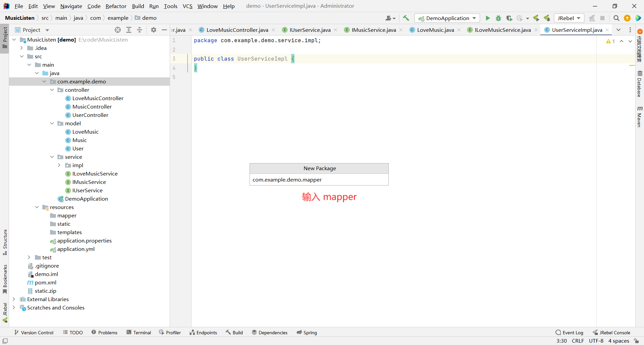
Task: Toggle the Bookmarks tool window
Action: 5,279
